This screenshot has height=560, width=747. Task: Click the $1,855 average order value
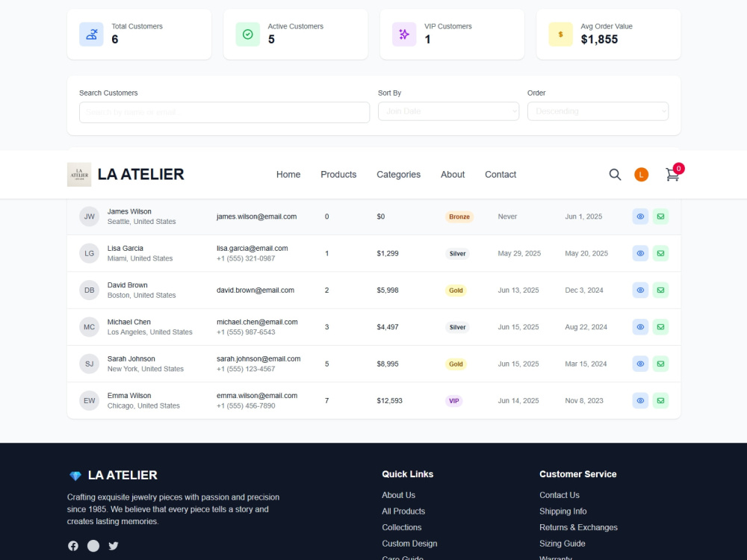(x=599, y=40)
